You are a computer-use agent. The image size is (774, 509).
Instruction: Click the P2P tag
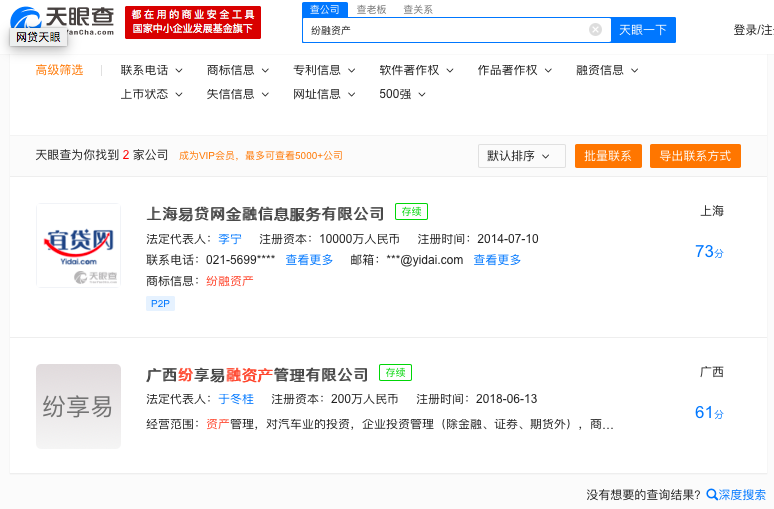(160, 304)
